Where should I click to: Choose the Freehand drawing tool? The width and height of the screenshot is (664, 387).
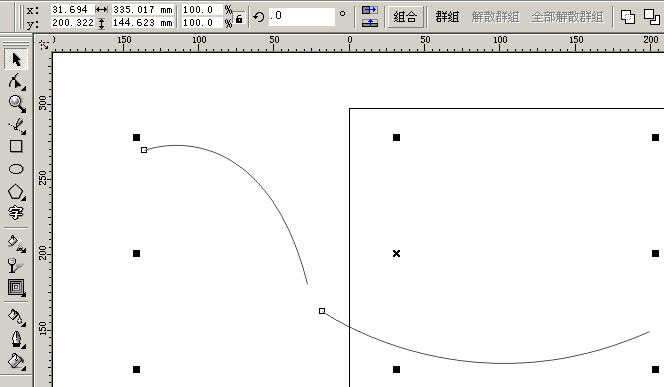click(16, 125)
